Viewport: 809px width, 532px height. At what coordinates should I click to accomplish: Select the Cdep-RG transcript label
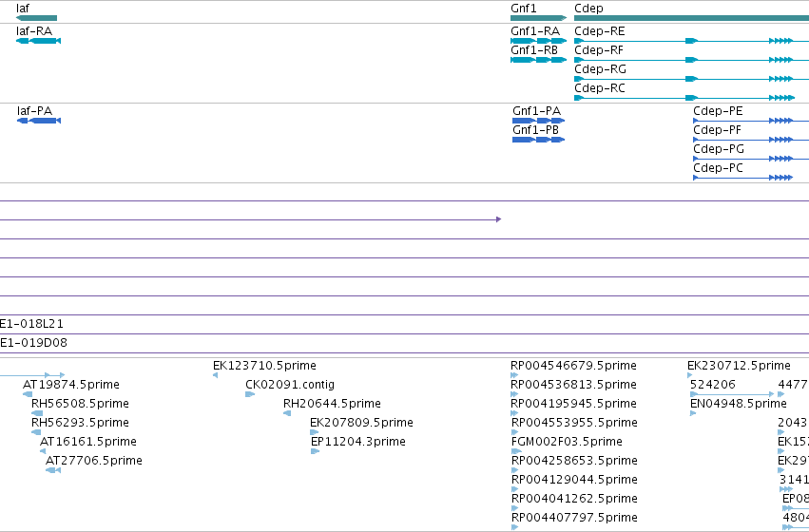click(600, 69)
